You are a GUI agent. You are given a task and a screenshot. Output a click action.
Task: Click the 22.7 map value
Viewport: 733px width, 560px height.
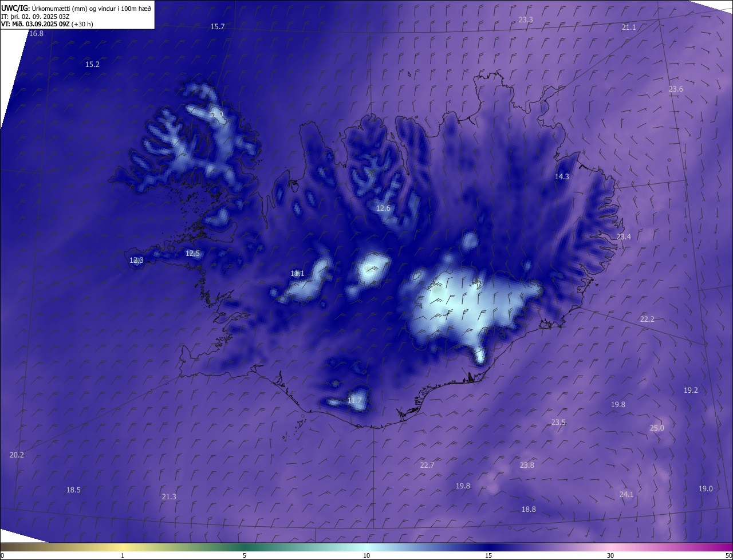click(427, 466)
